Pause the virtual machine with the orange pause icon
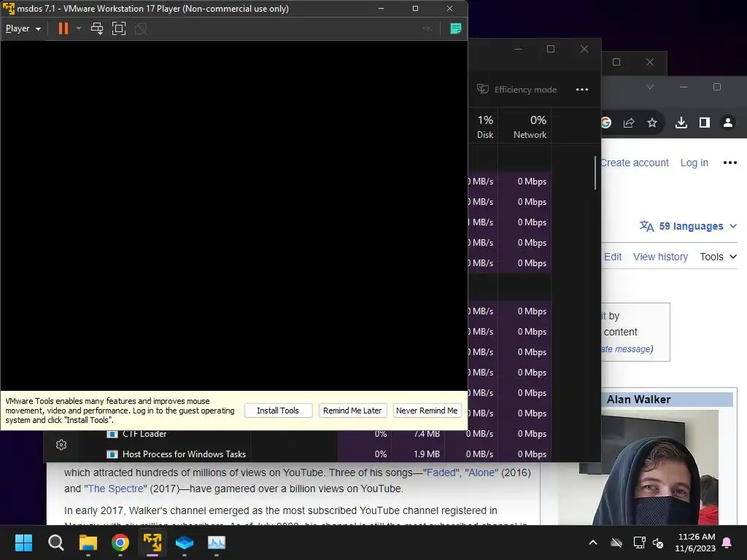 [x=63, y=28]
